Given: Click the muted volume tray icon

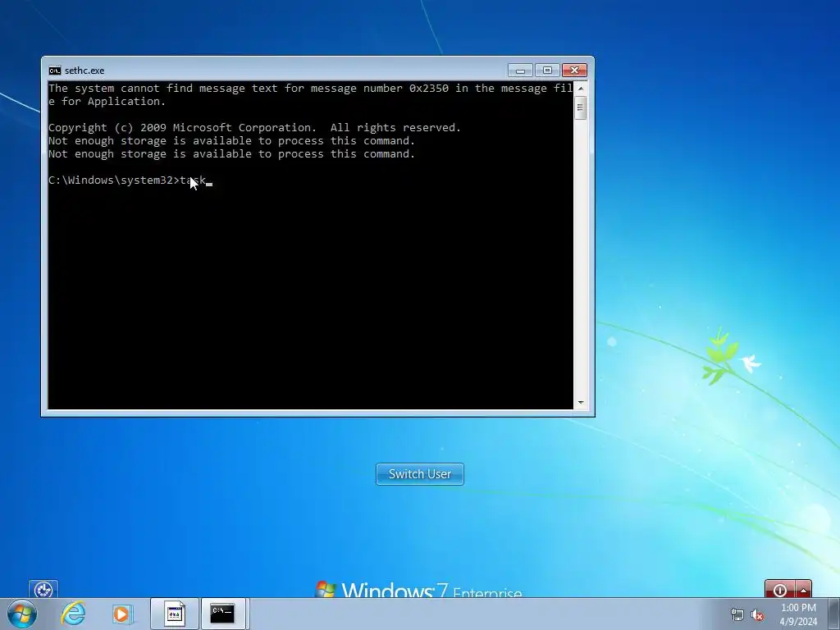Looking at the screenshot, I should pos(757,614).
